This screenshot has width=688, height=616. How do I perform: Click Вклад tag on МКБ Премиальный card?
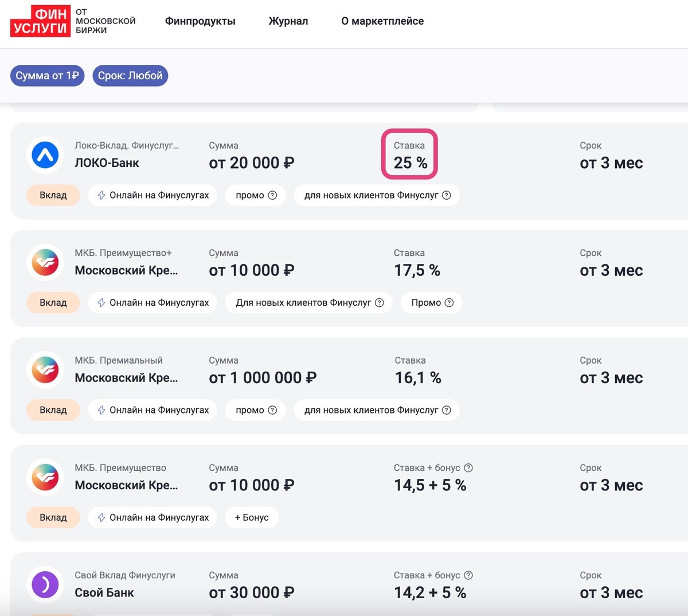pos(53,410)
